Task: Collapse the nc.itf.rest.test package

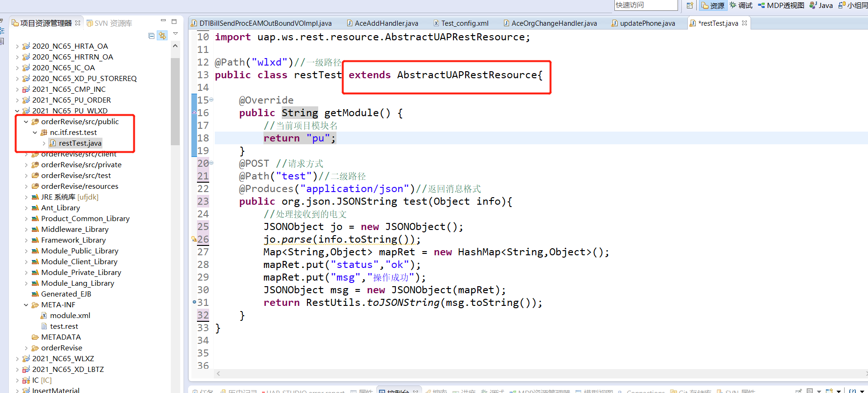Action: (x=35, y=133)
